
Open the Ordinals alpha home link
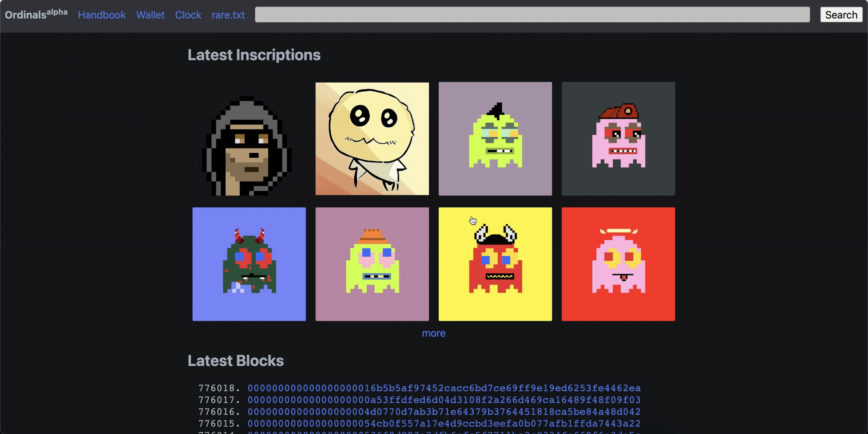[x=36, y=14]
